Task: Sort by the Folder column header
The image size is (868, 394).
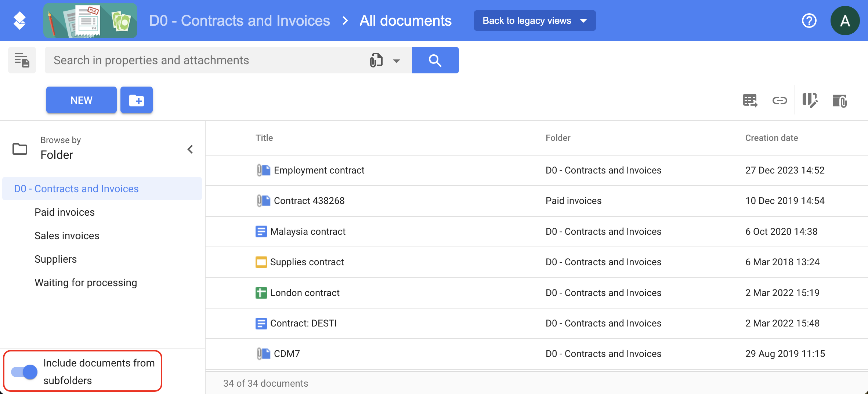Action: pos(558,138)
